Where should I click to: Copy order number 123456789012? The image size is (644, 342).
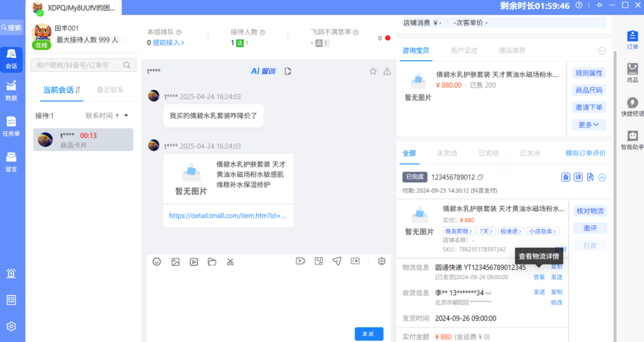click(x=480, y=177)
